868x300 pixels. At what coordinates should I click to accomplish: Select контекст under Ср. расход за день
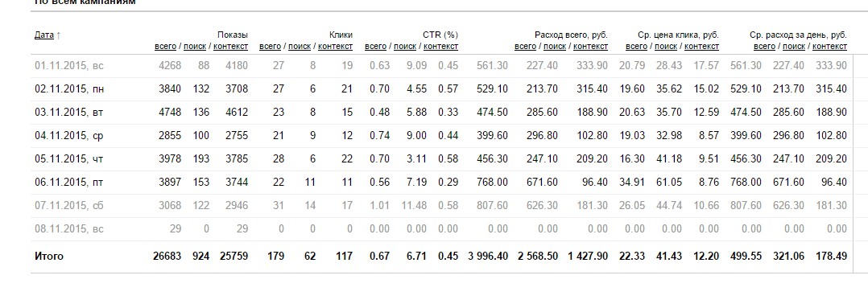tap(830, 47)
